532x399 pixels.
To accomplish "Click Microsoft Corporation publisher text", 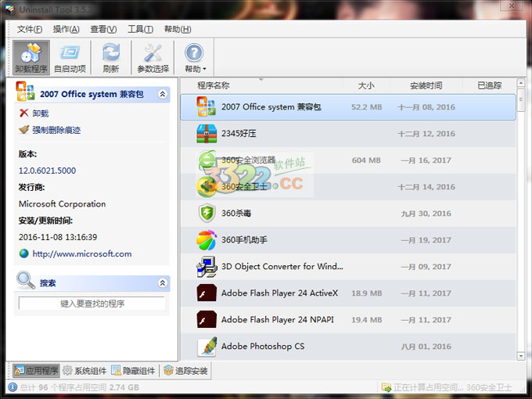I will click(x=62, y=204).
